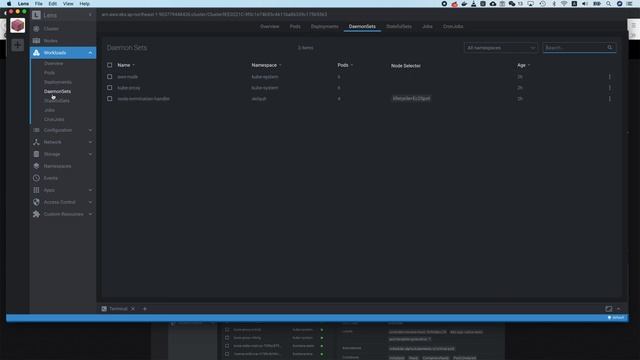
Task: Add a new terminal tab with plus
Action: (x=144, y=309)
